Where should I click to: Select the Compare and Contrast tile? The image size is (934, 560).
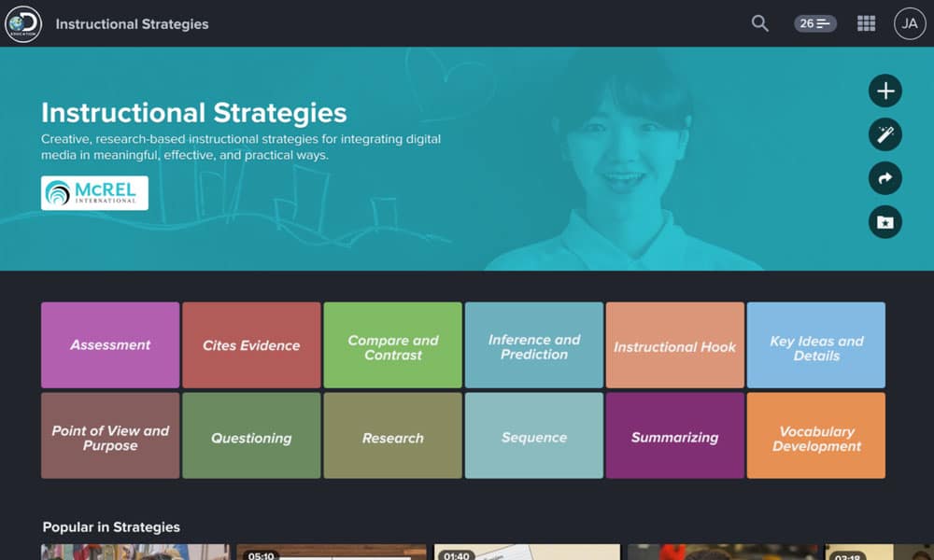(392, 344)
